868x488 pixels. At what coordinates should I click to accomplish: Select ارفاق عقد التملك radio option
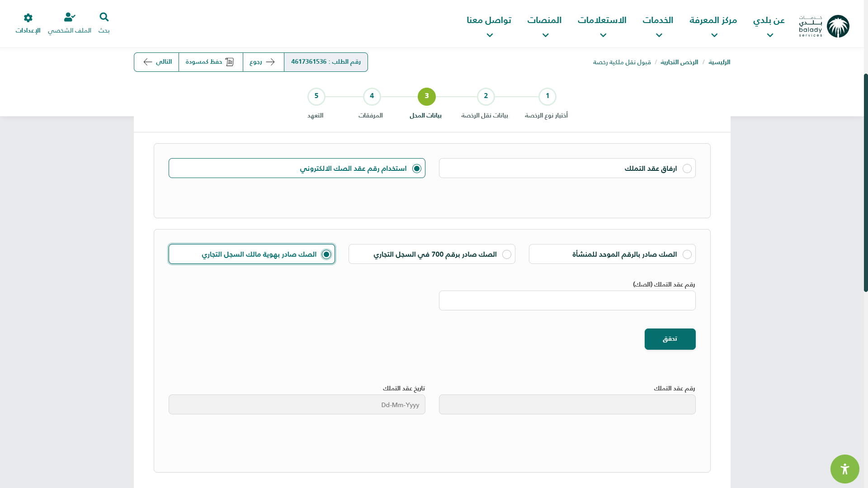tap(687, 169)
